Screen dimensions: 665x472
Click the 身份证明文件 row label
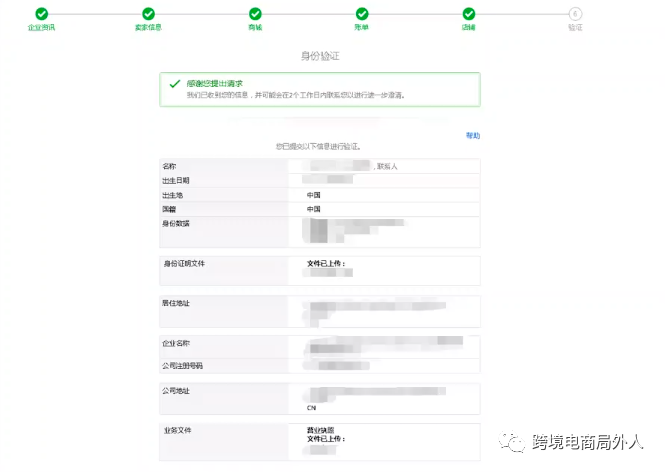point(184,264)
